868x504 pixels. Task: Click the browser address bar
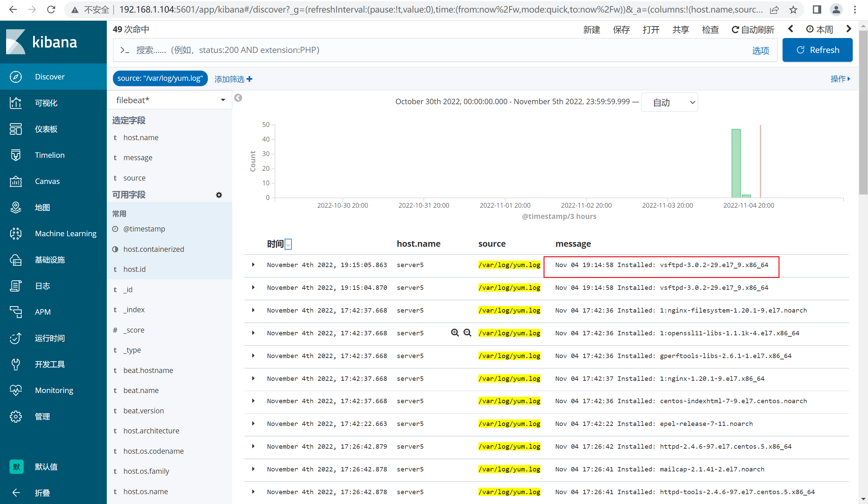tap(440, 10)
